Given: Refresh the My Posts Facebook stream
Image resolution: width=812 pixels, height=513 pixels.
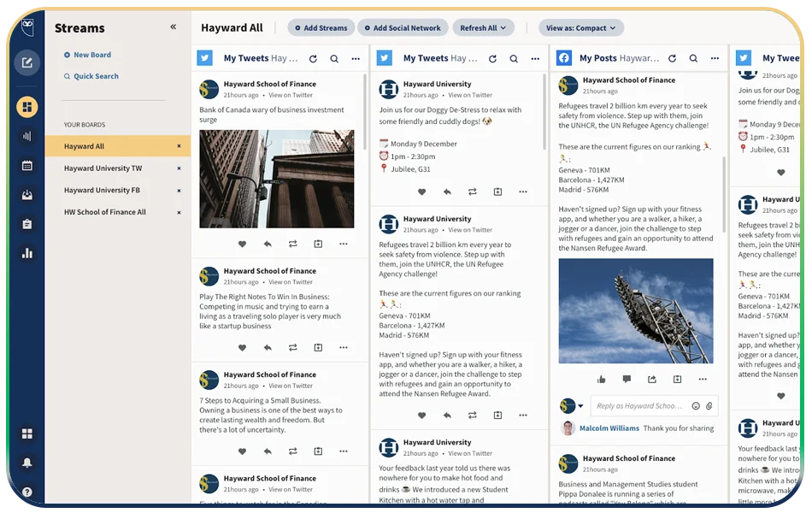Looking at the screenshot, I should click(672, 58).
